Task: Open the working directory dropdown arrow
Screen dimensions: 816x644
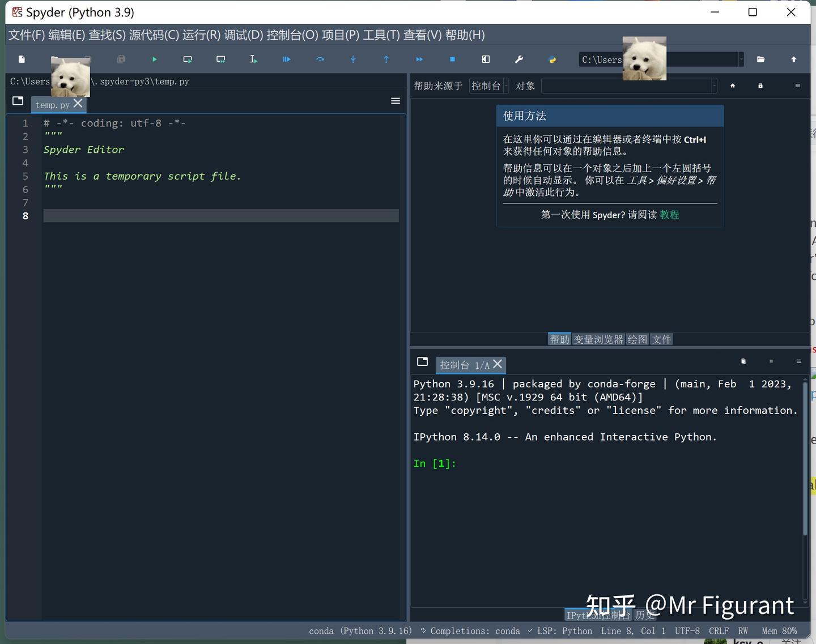Action: point(742,59)
